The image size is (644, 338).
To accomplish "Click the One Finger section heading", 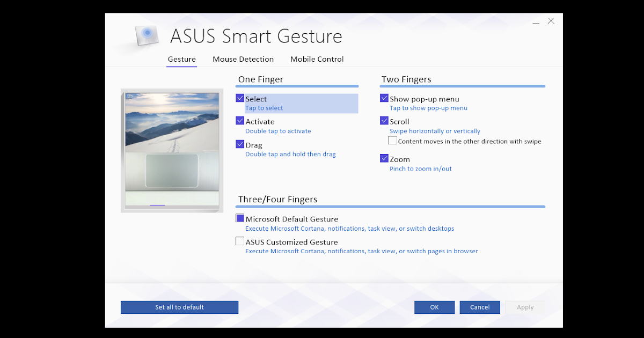I will [261, 79].
